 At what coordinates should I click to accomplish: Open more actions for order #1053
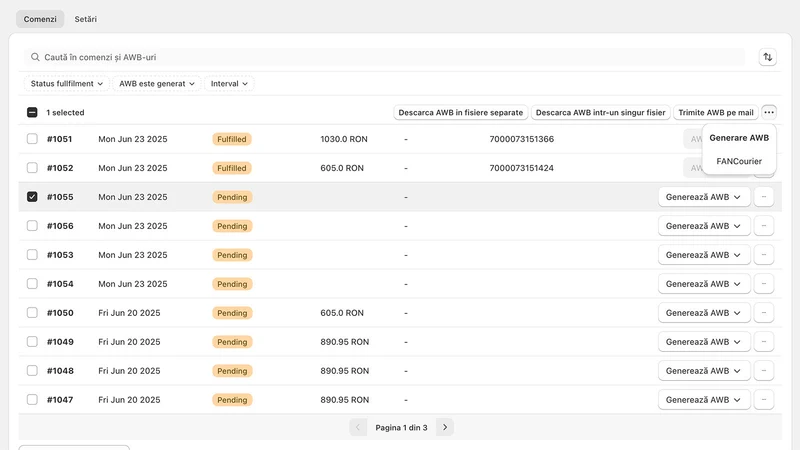click(764, 255)
